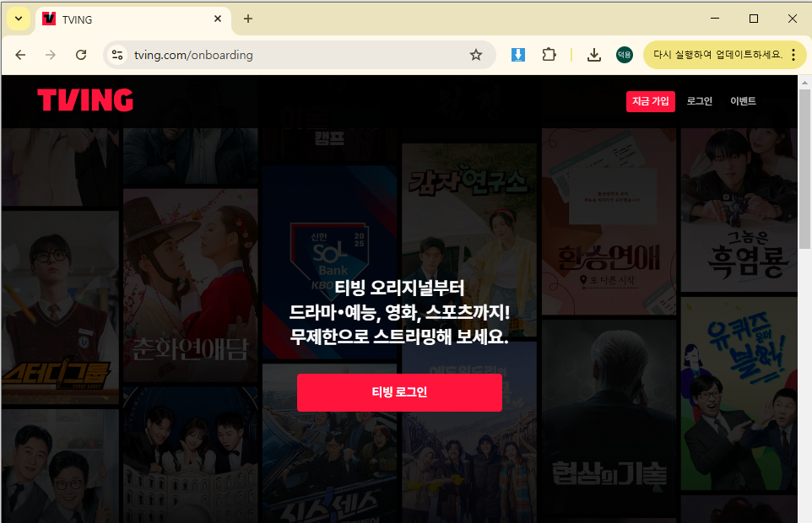The height and width of the screenshot is (523, 812).
Task: Open the tab search dropdown arrow
Action: (19, 19)
